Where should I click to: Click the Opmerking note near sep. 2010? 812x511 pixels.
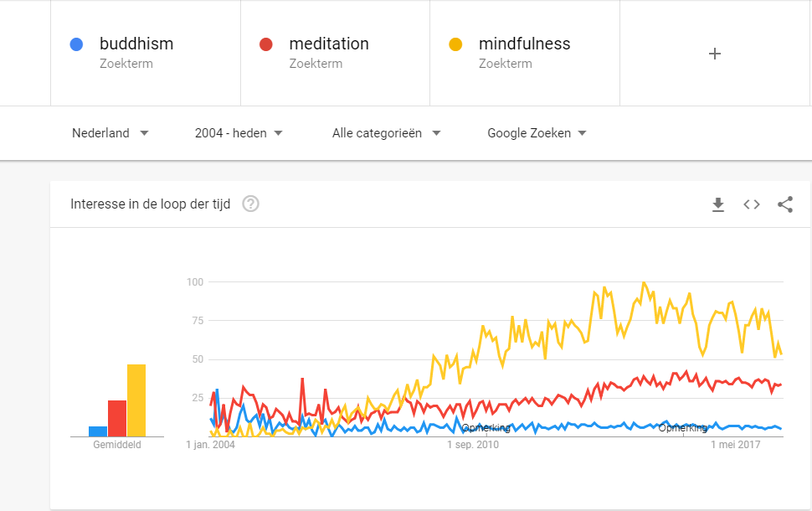coord(486,428)
